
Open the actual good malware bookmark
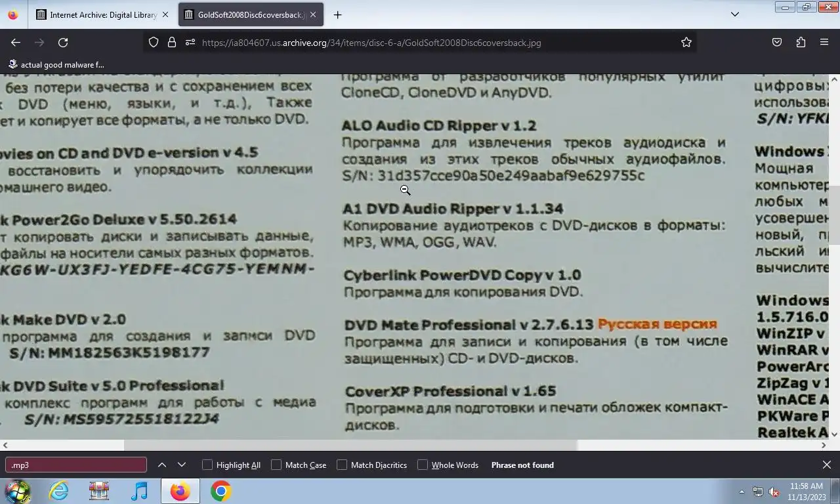pos(56,64)
